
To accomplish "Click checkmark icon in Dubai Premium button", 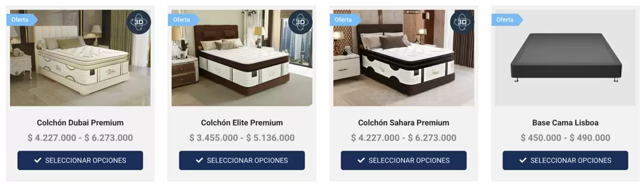I will tap(38, 160).
